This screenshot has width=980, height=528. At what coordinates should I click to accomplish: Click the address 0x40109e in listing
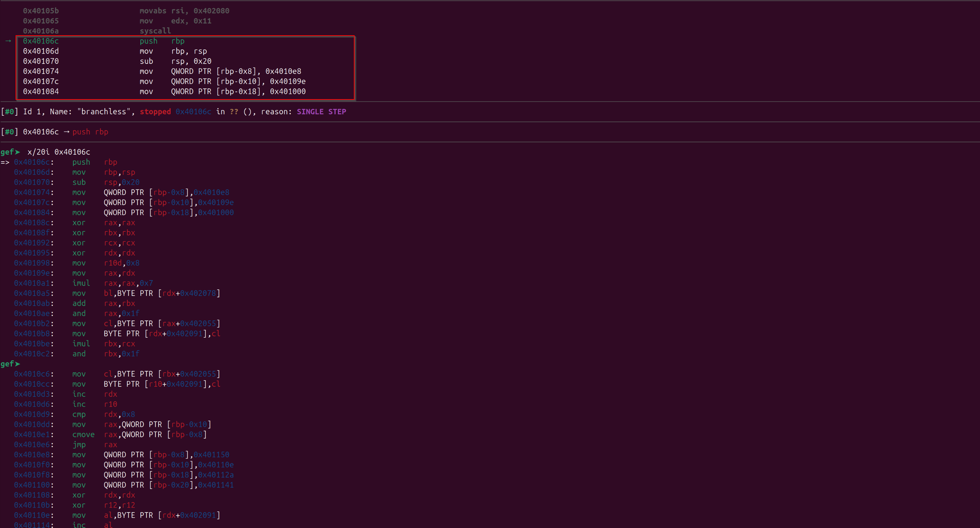pos(32,273)
